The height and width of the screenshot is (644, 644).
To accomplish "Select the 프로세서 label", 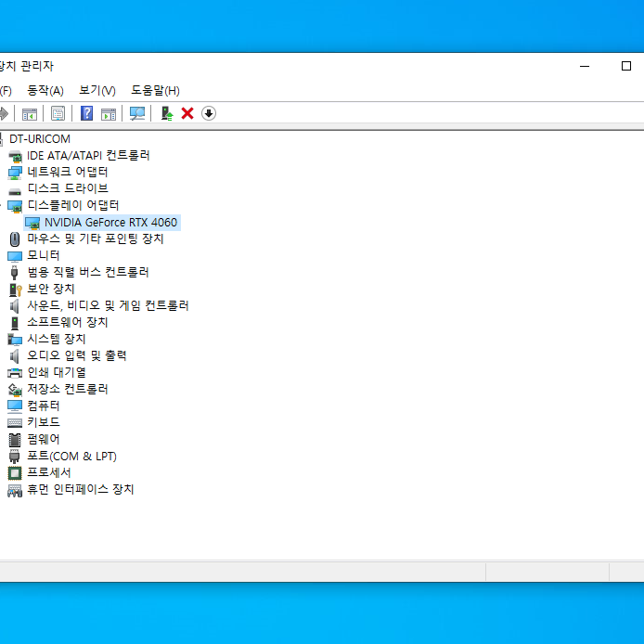I will (49, 472).
